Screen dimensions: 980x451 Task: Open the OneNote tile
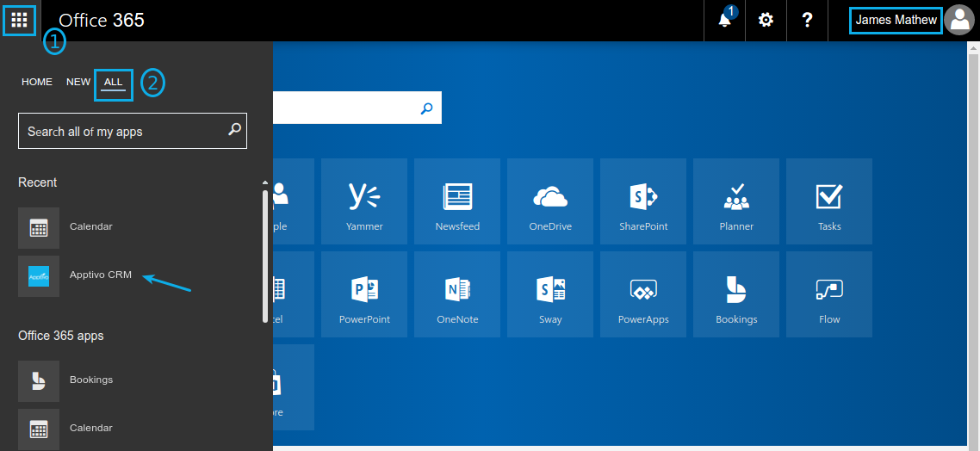pos(457,294)
